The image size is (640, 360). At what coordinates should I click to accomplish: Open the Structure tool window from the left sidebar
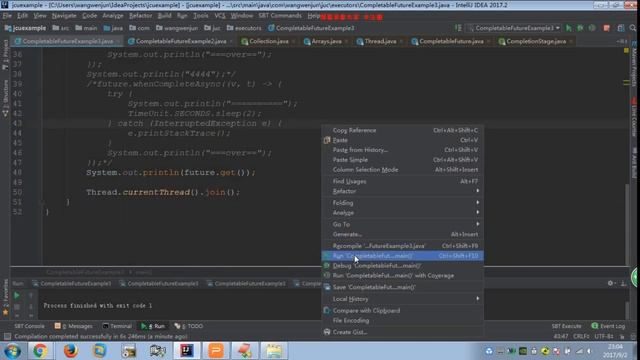pos(5,98)
